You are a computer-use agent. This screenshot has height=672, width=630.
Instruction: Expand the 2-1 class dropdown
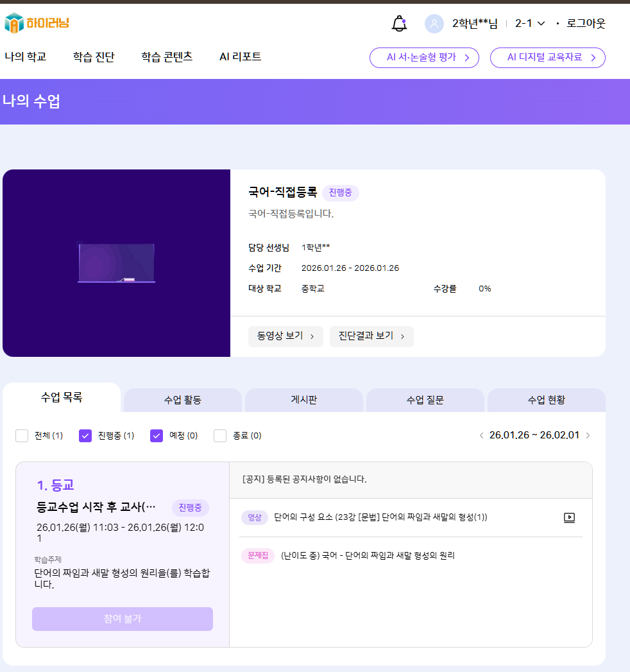coord(530,24)
